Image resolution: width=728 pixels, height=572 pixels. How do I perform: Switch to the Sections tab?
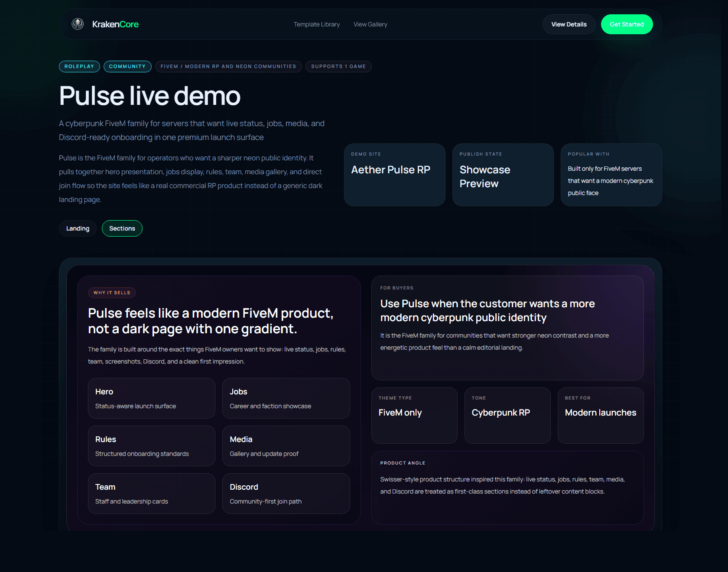122,228
